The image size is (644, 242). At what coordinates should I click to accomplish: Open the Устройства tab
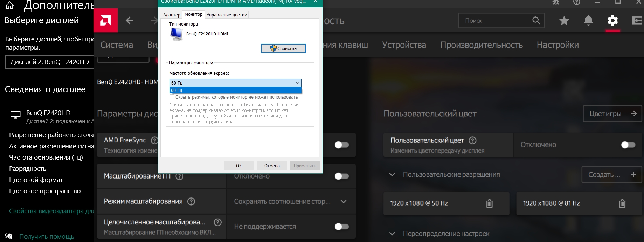404,45
